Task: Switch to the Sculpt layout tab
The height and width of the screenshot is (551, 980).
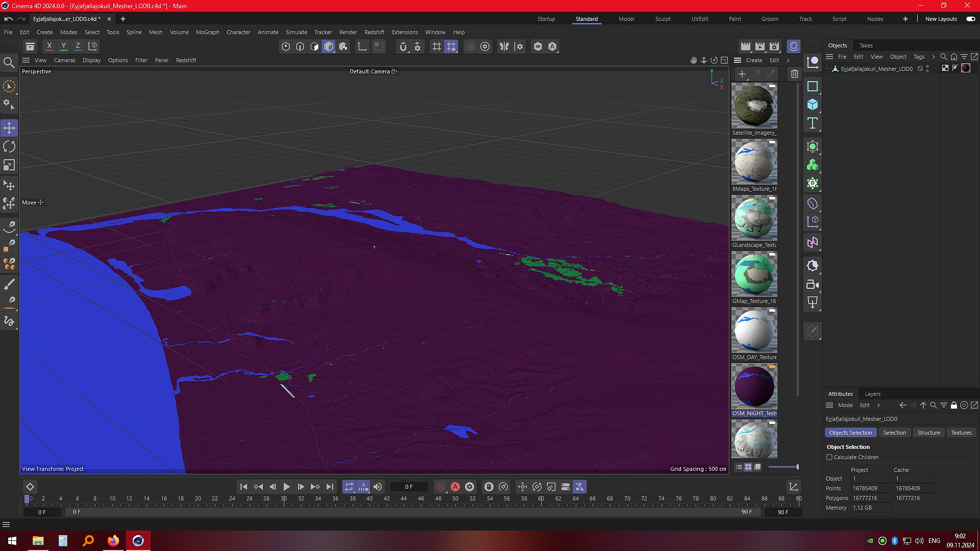Action: 663,19
